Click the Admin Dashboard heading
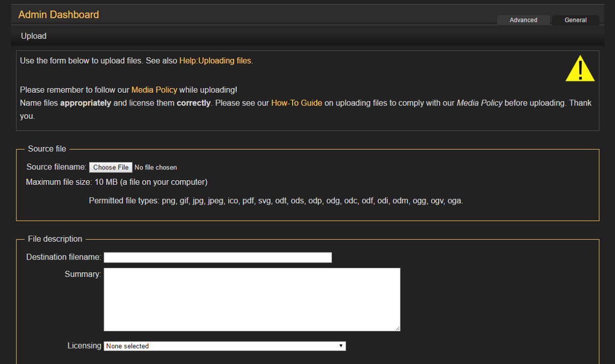615x364 pixels. [x=58, y=14]
